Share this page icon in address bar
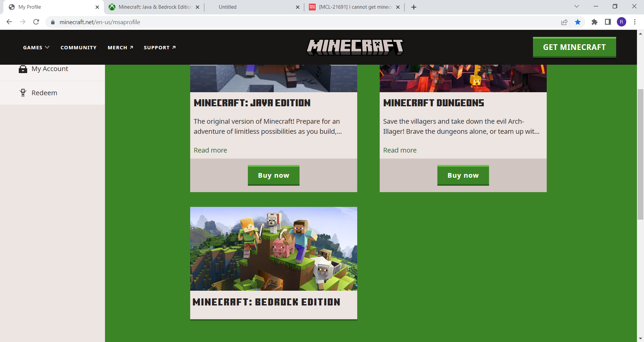644x342 pixels. pyautogui.click(x=564, y=22)
